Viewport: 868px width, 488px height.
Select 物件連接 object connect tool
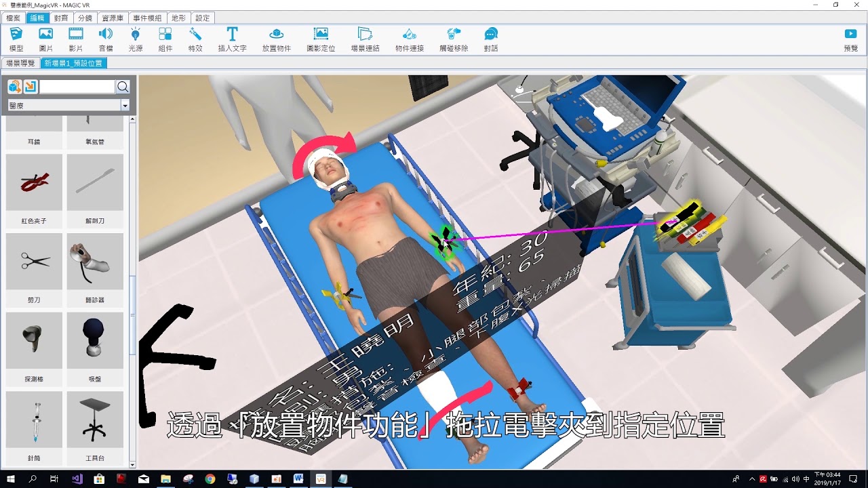410,39
